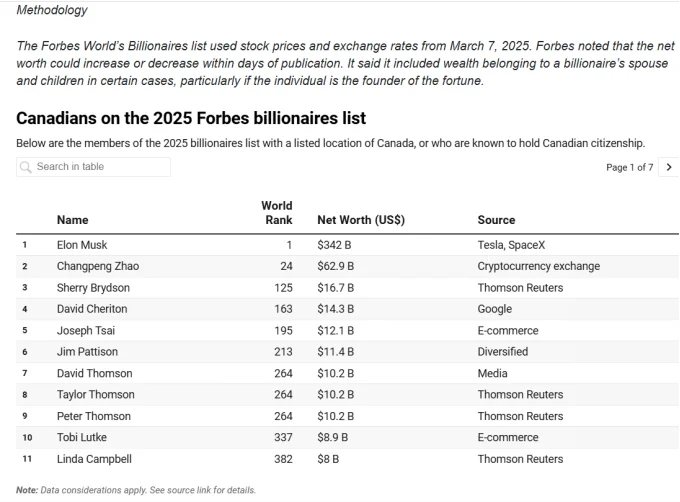Select the Elon Musk row name
Screen dimensions: 680x502
pos(82,245)
